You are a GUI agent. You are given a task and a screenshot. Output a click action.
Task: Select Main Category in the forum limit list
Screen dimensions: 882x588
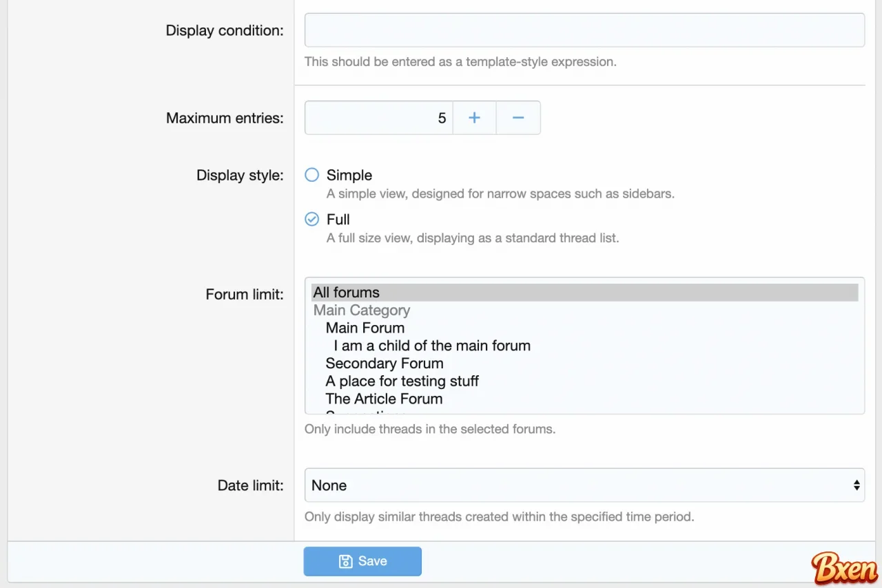tap(361, 310)
